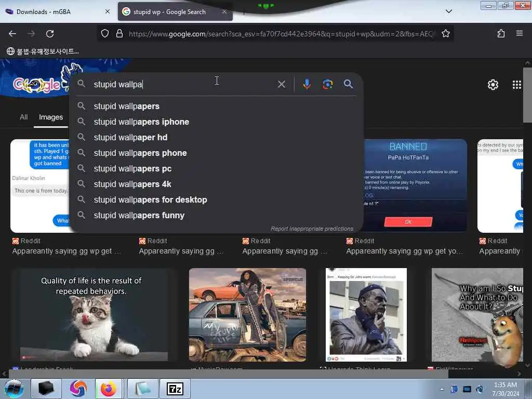Screen dimensions: 532x399
Task: Select the Images results tab
Action: coord(51,117)
